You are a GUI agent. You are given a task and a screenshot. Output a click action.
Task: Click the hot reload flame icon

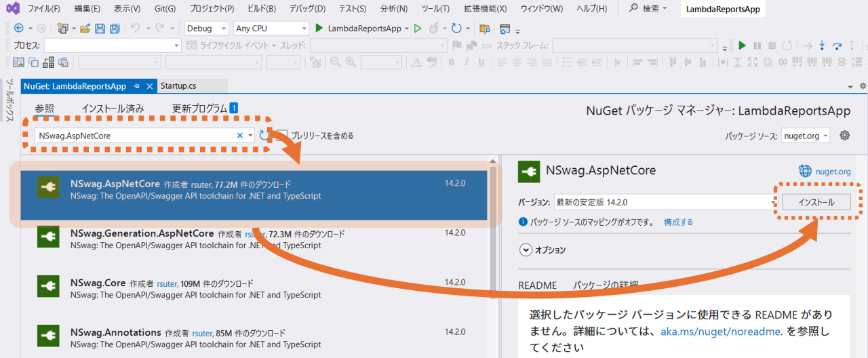433,28
